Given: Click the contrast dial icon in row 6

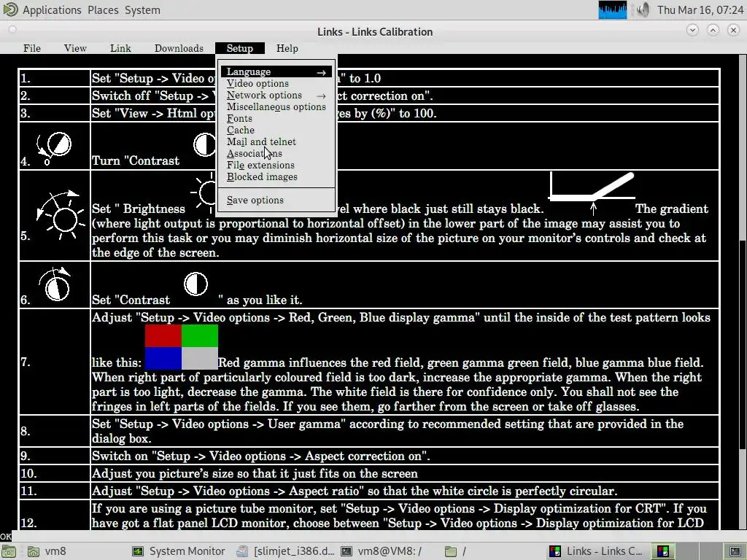Looking at the screenshot, I should point(55,284).
